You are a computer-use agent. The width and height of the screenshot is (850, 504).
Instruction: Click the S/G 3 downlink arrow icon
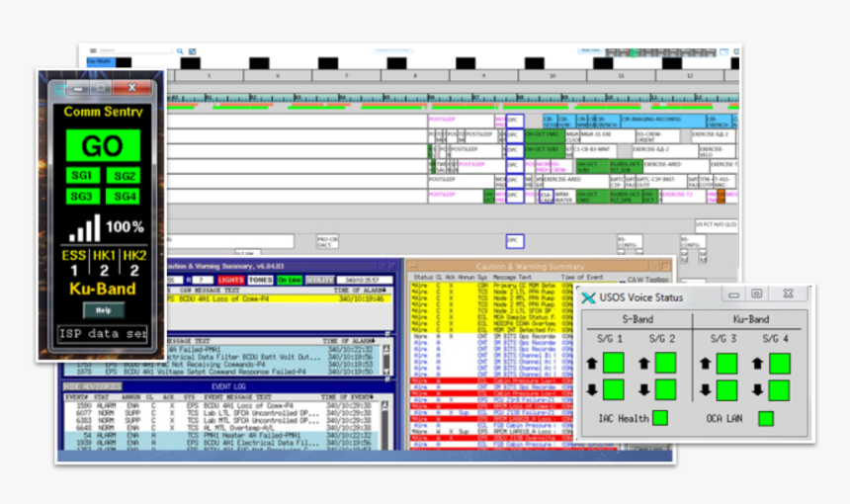tap(705, 389)
